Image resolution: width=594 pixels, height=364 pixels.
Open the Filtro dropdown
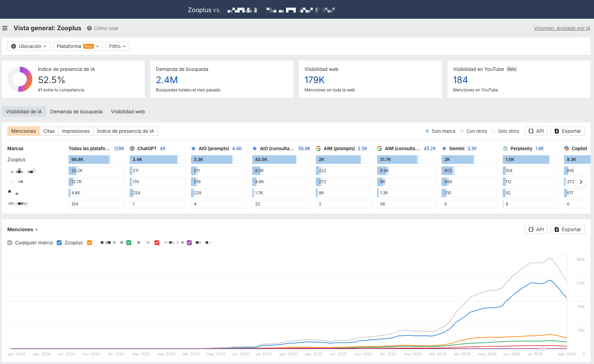[117, 46]
